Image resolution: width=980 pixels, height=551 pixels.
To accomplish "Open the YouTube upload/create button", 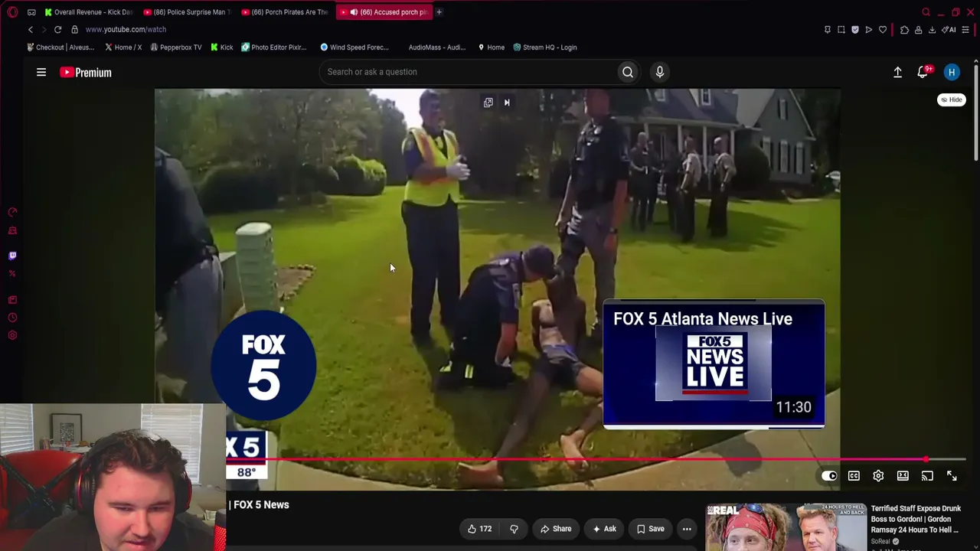I will 897,72.
